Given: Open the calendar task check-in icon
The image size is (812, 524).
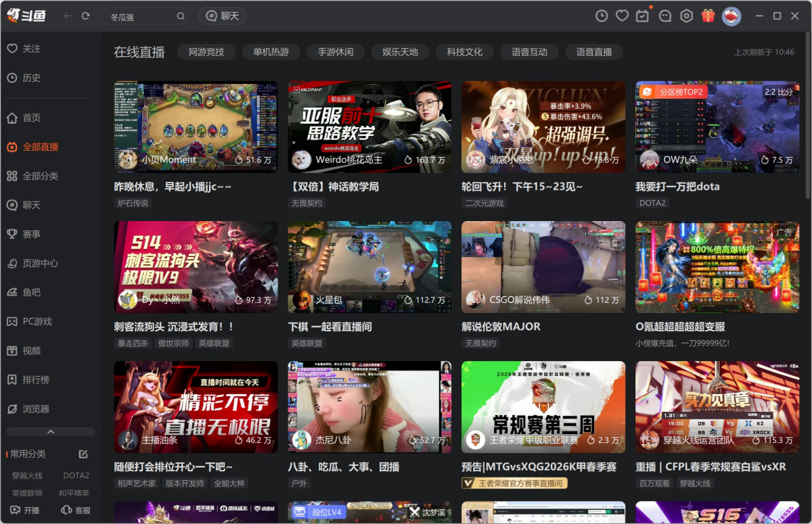Looking at the screenshot, I should [643, 16].
